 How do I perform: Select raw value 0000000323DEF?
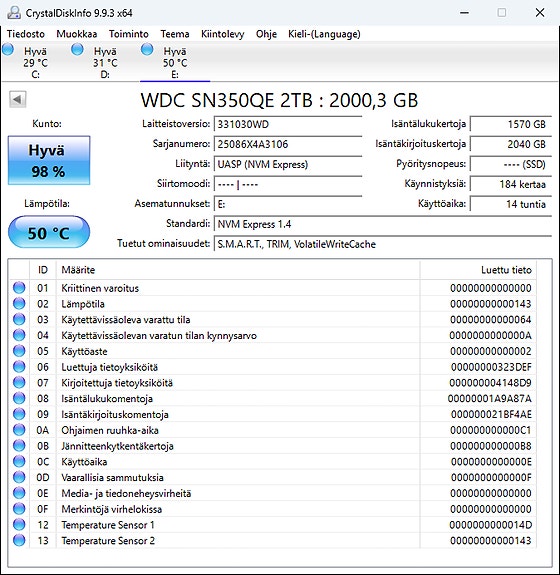click(491, 367)
